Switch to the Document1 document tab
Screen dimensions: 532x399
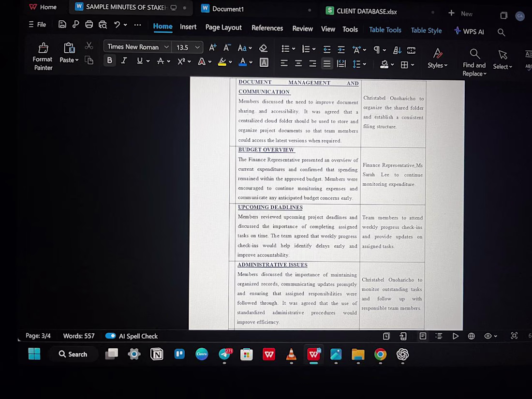pos(228,9)
